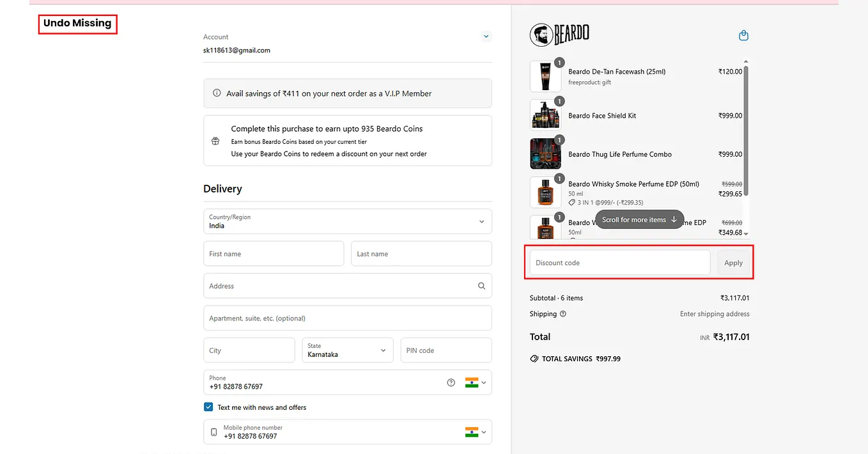Viewport: 868px width, 454px height.
Task: Click the discount tag icon beside 3 IN 1 @999
Action: 572,203
